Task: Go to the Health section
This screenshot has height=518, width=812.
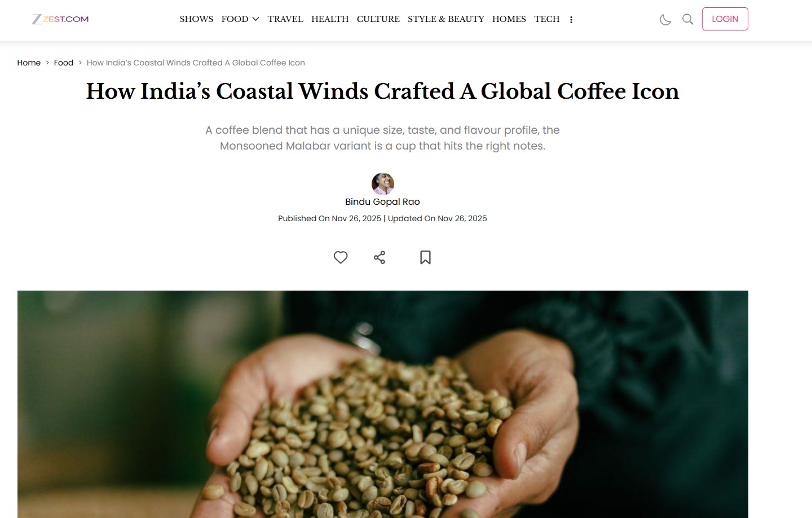Action: [x=330, y=19]
